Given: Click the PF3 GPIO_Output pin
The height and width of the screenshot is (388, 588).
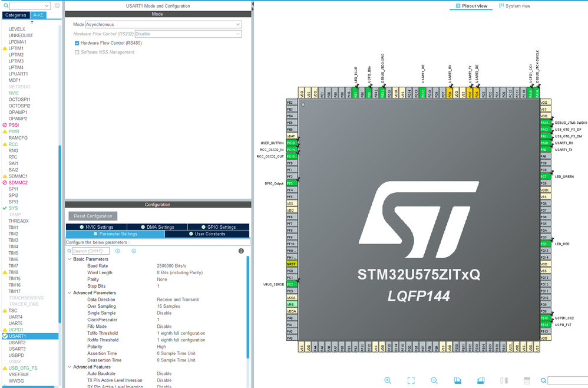Looking at the screenshot, I should coord(292,183).
